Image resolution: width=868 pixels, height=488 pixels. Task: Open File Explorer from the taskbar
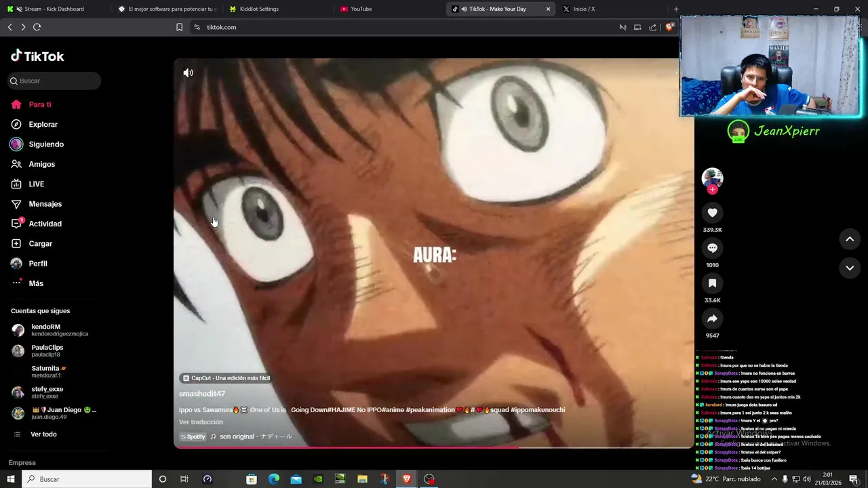pyautogui.click(x=362, y=479)
